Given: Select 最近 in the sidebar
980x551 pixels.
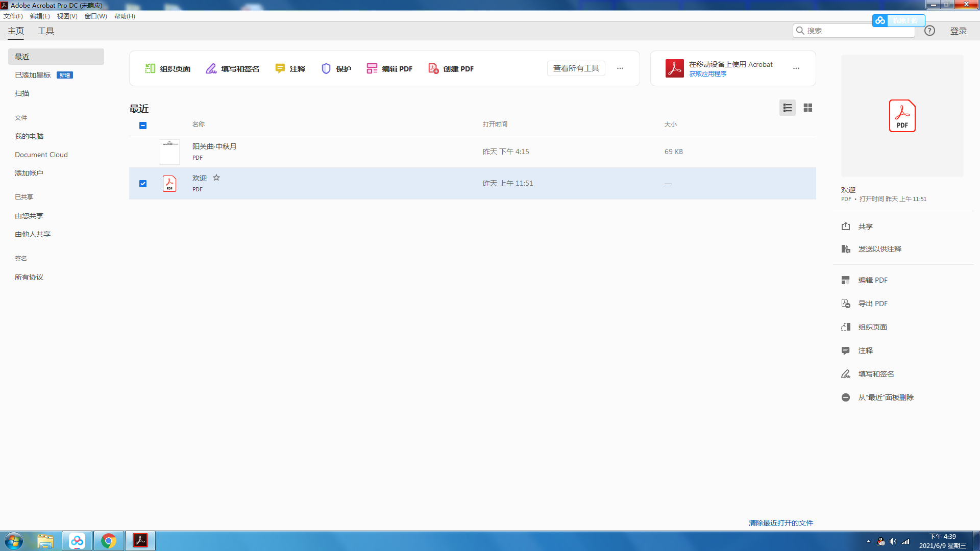Looking at the screenshot, I should coord(56,57).
